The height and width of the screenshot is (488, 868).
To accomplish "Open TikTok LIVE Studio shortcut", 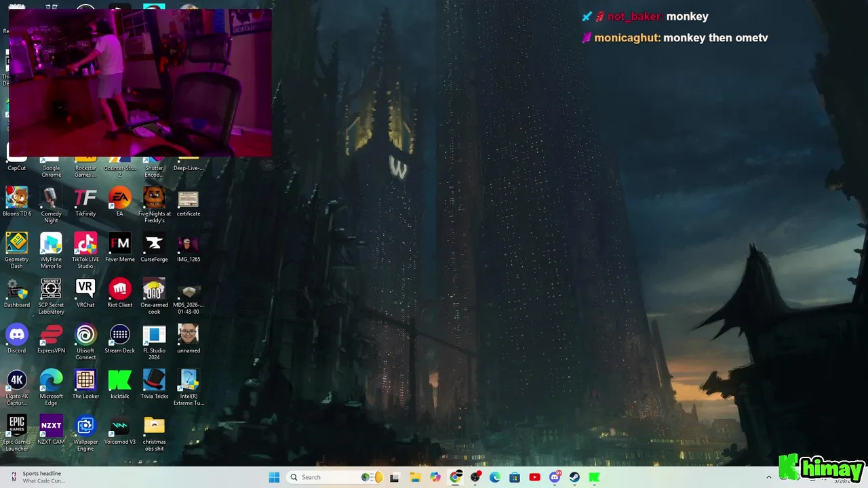I will coord(85,251).
